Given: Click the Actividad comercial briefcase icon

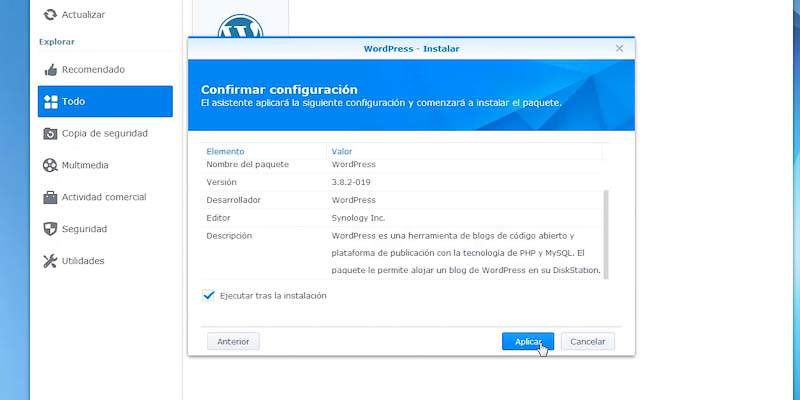Looking at the screenshot, I should [x=50, y=197].
